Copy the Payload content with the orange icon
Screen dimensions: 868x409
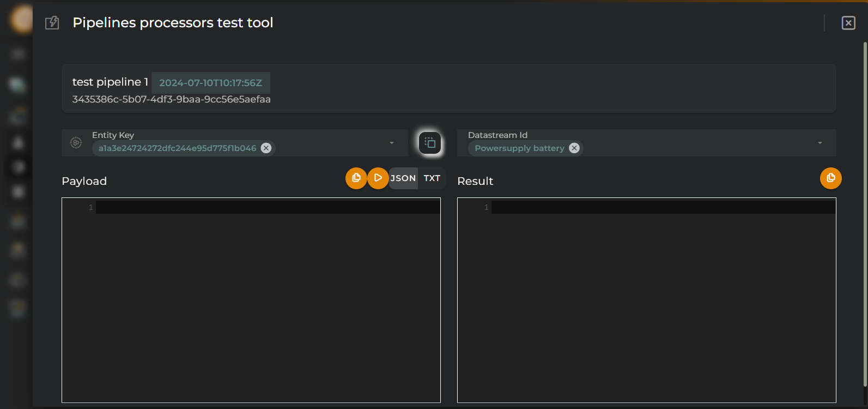[356, 178]
